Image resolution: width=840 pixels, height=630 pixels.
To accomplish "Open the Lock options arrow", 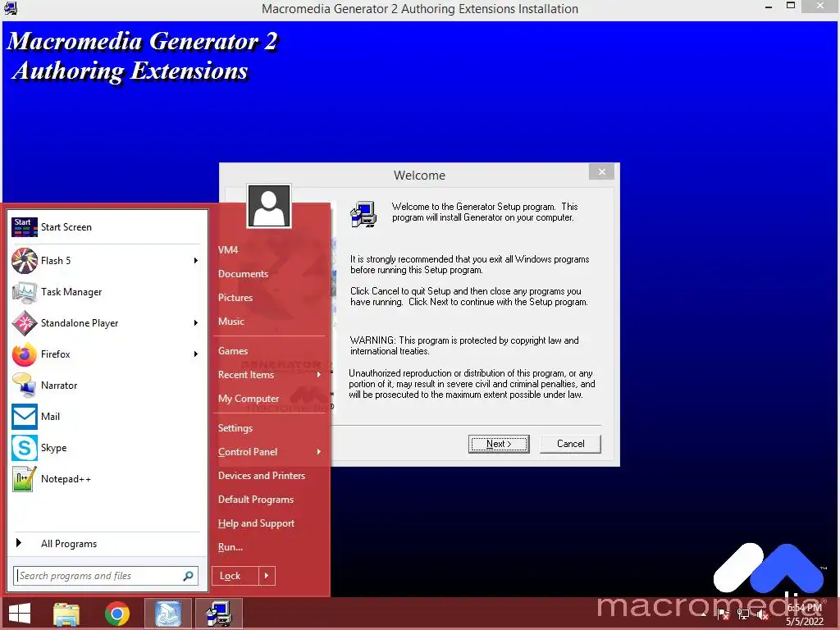I will (267, 576).
